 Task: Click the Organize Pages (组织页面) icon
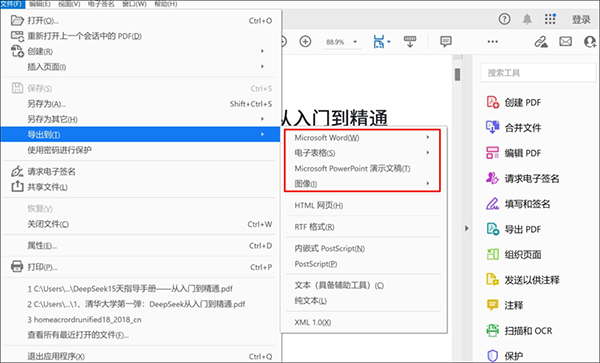(x=492, y=254)
